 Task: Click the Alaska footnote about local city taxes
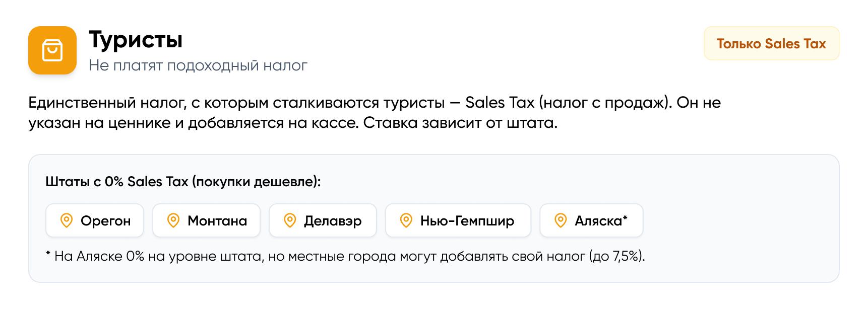click(345, 256)
